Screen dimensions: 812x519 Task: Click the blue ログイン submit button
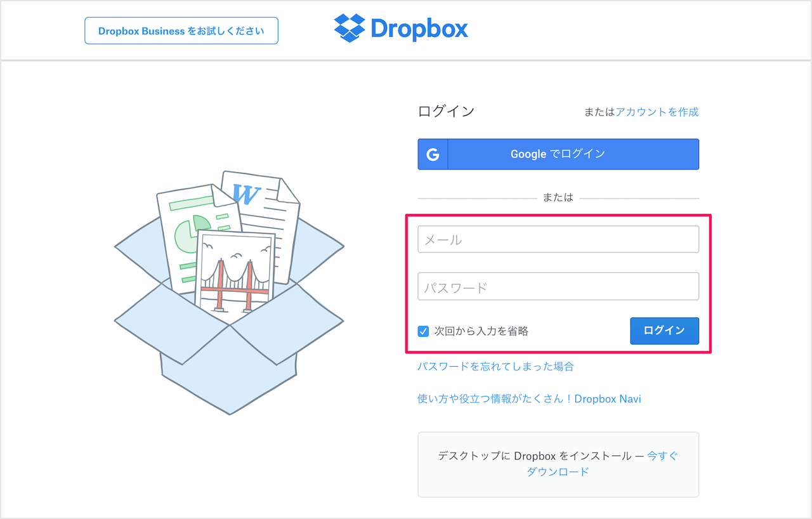tap(664, 331)
